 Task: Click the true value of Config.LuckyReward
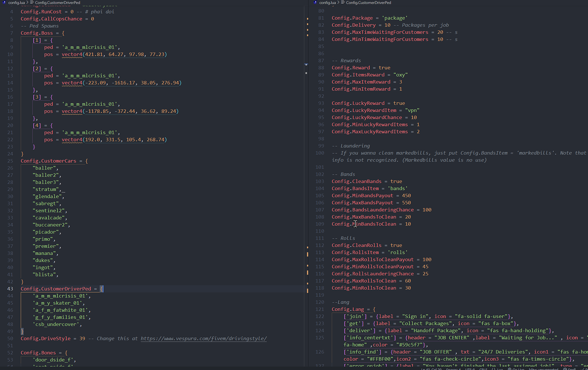399,103
